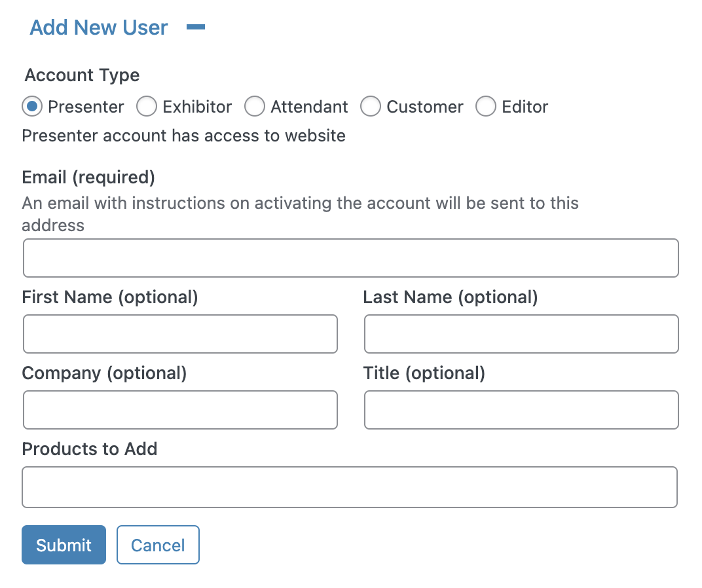Choose the Exhibitor account type radio button

click(x=146, y=106)
